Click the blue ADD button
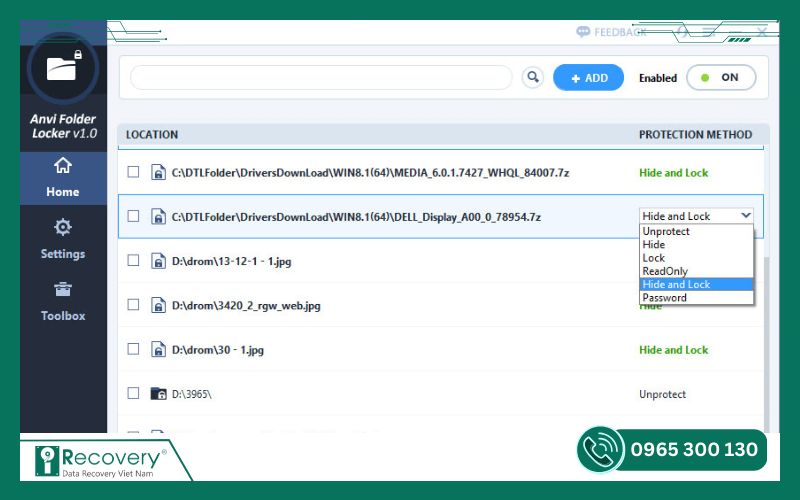This screenshot has width=800, height=500. (588, 78)
